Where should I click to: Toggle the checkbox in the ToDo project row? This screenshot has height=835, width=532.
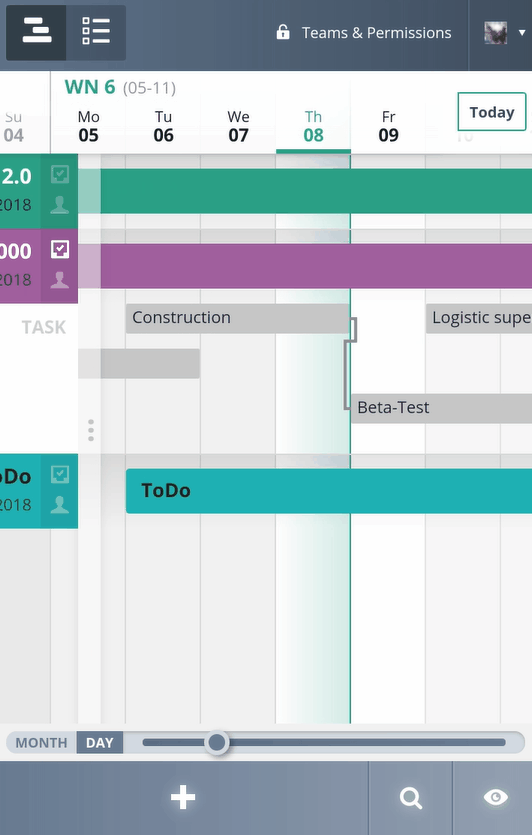pyautogui.click(x=60, y=474)
